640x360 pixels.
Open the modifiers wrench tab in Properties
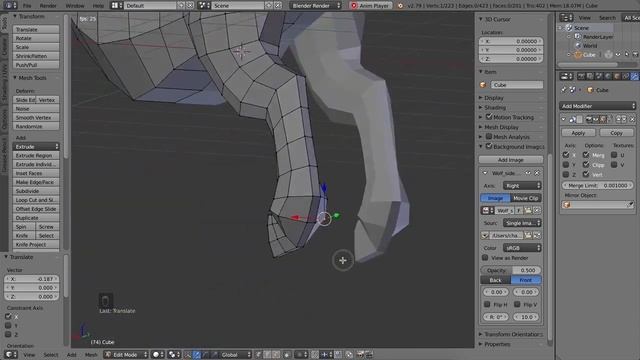point(635,76)
